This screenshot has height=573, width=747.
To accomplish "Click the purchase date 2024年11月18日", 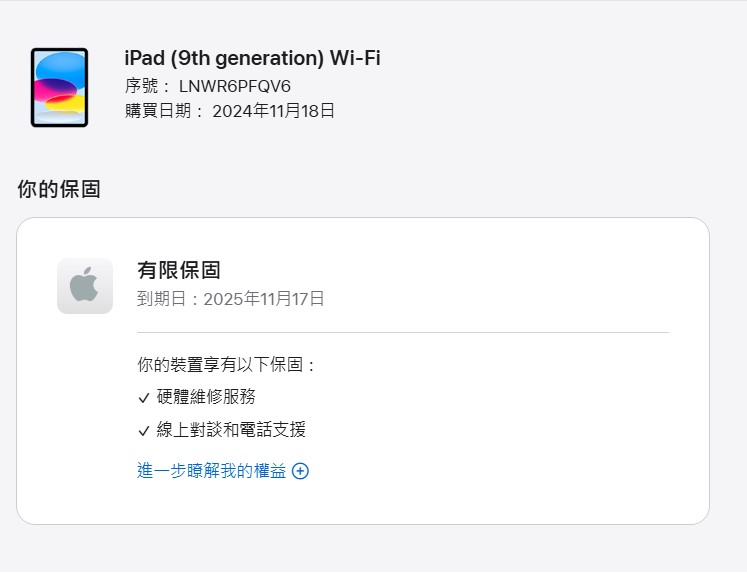I will pyautogui.click(x=273, y=111).
